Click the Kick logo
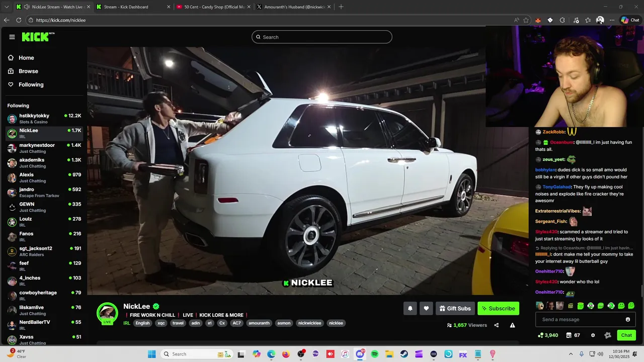This screenshot has width=644, height=362. [x=38, y=37]
